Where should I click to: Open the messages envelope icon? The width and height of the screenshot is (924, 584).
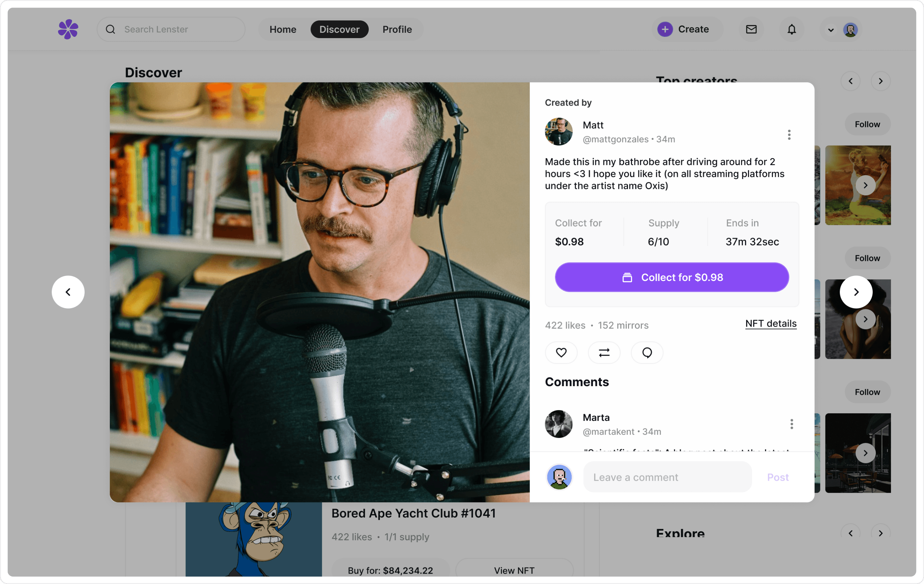click(751, 29)
